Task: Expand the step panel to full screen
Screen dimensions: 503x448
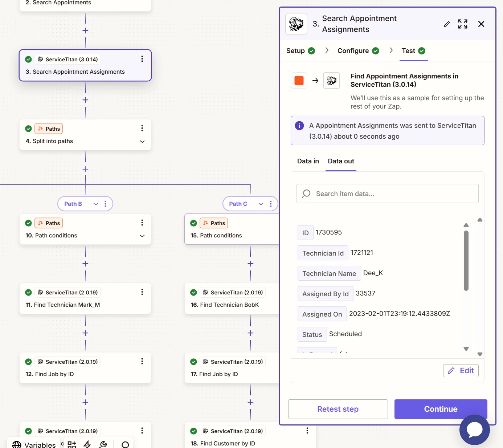Action: [463, 24]
